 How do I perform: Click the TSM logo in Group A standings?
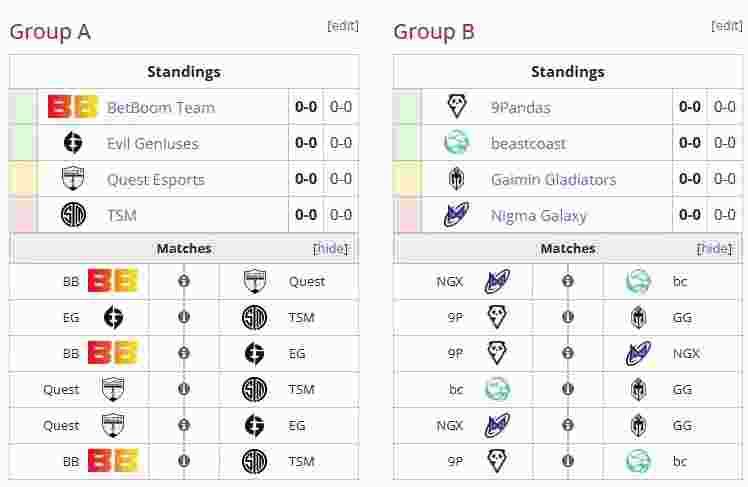click(x=73, y=215)
